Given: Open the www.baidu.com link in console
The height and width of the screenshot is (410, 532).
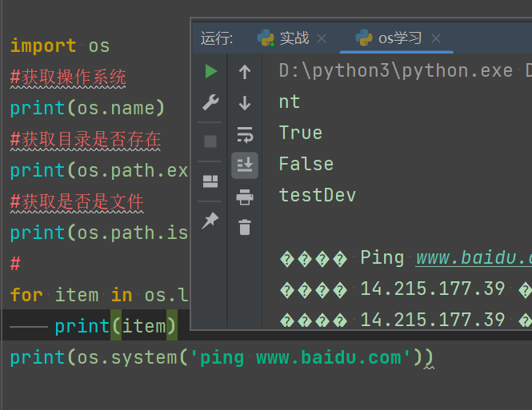Looking at the screenshot, I should (473, 258).
